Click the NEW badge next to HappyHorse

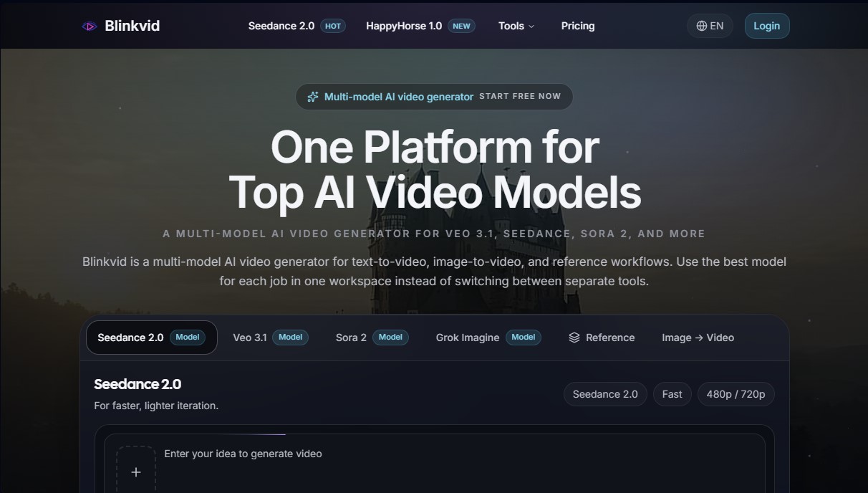[x=462, y=26]
